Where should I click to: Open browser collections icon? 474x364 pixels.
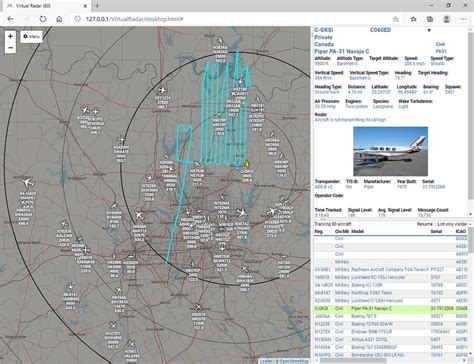click(x=430, y=19)
